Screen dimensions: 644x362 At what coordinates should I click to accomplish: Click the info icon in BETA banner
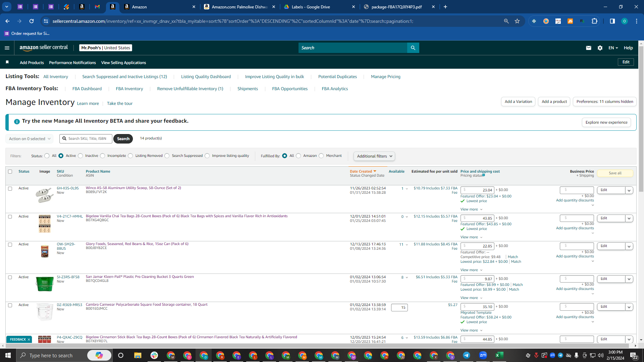click(x=17, y=121)
